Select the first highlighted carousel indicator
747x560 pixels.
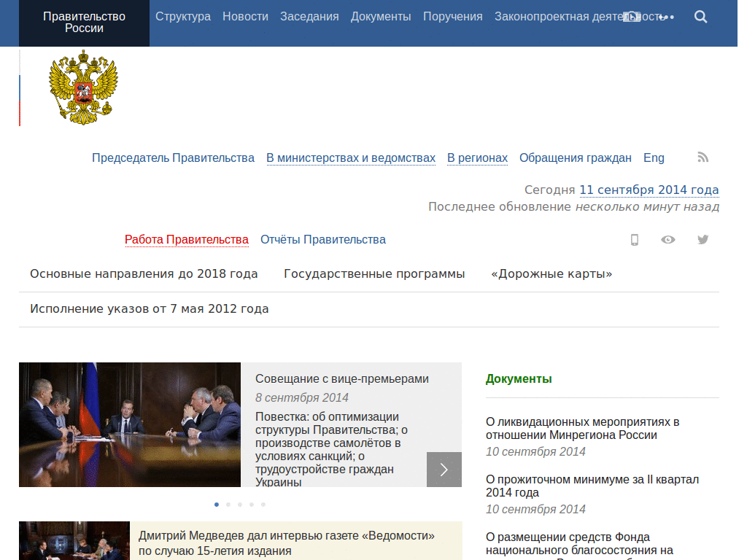[216, 504]
